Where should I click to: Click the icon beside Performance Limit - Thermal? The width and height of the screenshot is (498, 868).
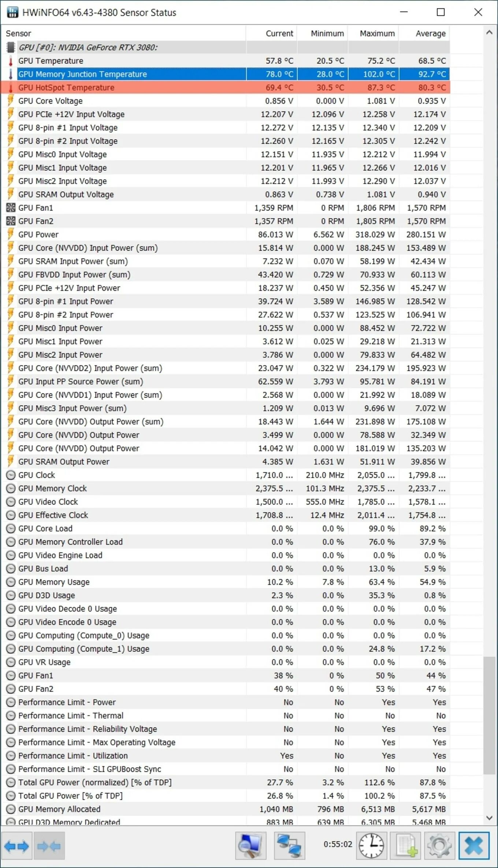[11, 716]
